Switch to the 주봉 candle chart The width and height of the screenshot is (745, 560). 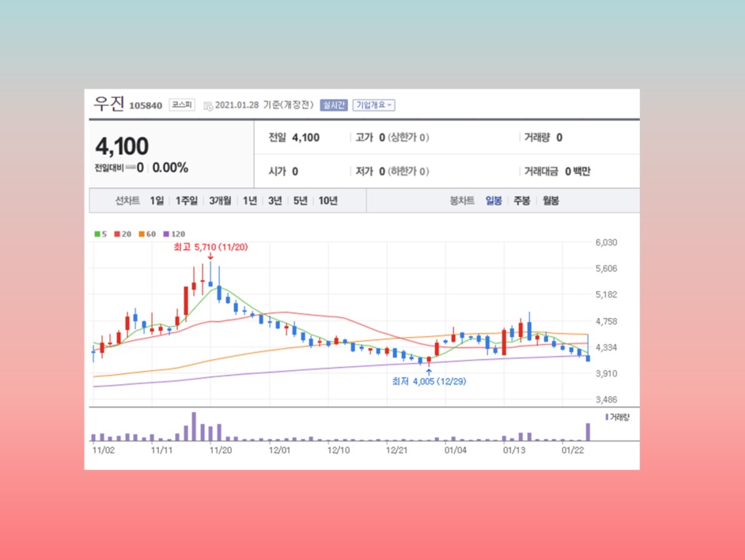tap(522, 201)
